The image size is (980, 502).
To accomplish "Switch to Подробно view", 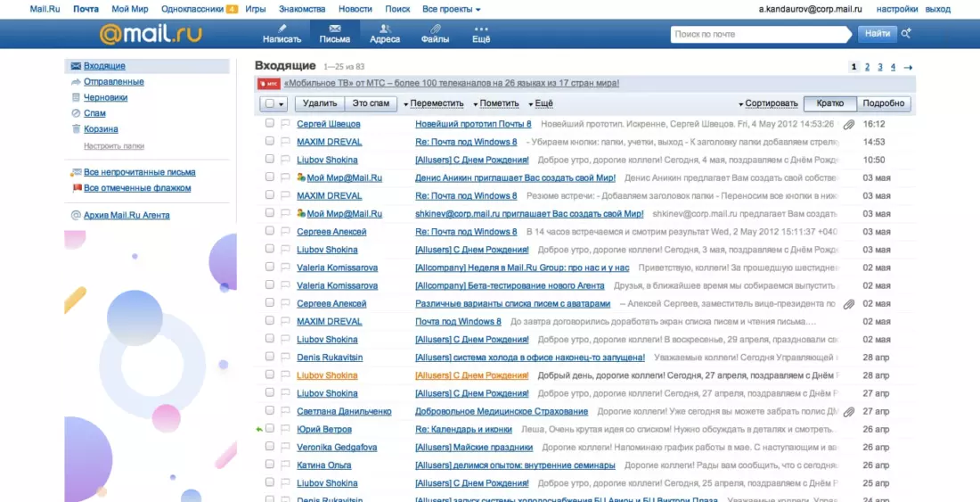I will coord(883,103).
